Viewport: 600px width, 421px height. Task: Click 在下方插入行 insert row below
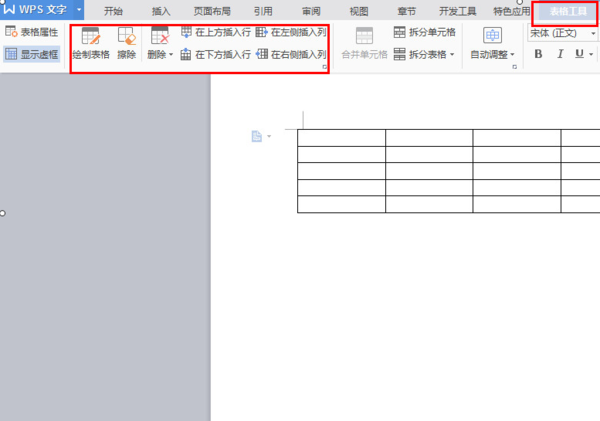[x=216, y=54]
